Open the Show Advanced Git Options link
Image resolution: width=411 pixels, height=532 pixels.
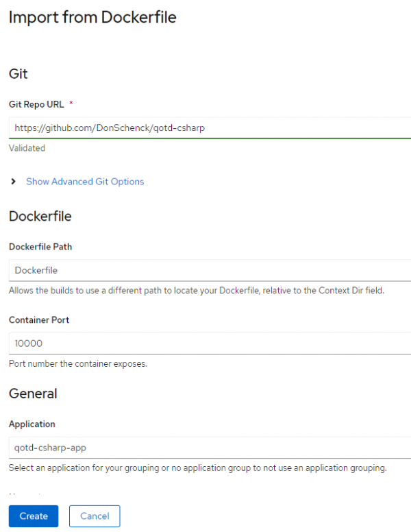click(85, 182)
